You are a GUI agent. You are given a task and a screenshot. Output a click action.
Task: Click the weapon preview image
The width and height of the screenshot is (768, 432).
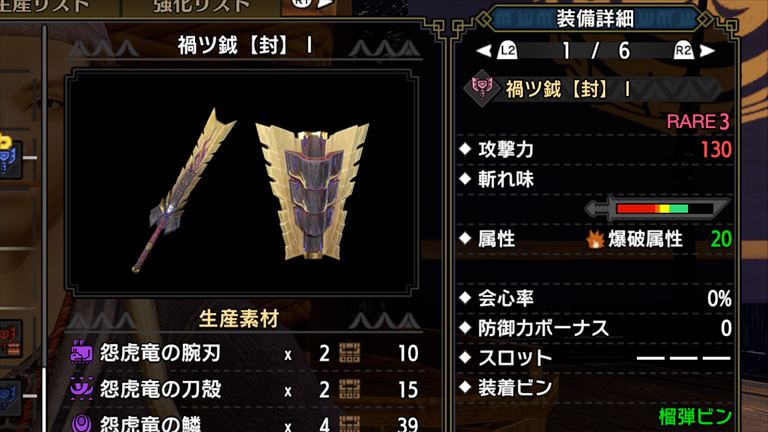point(242,182)
